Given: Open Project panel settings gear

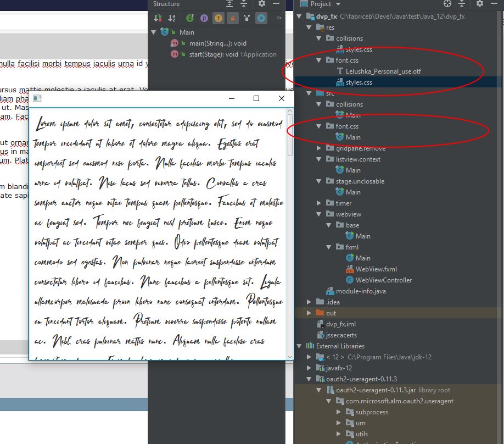Looking at the screenshot, I should click(480, 3).
